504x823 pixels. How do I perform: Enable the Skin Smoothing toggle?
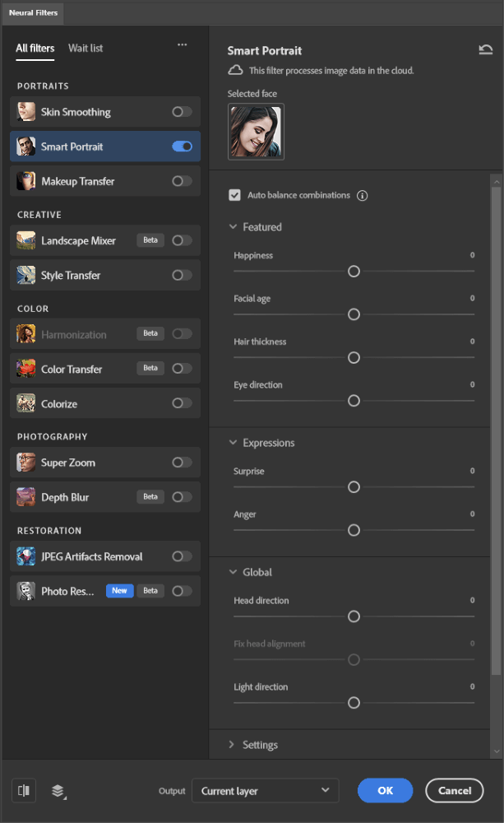pyautogui.click(x=183, y=112)
